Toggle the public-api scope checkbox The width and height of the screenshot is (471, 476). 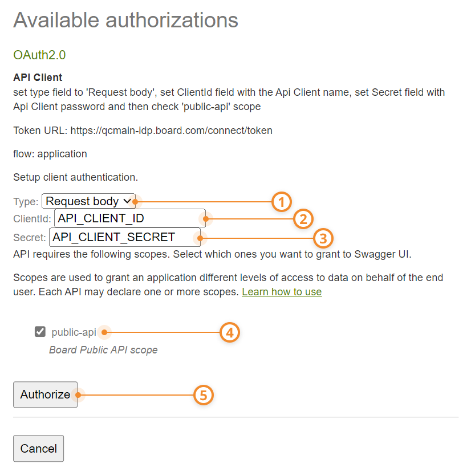[40, 332]
